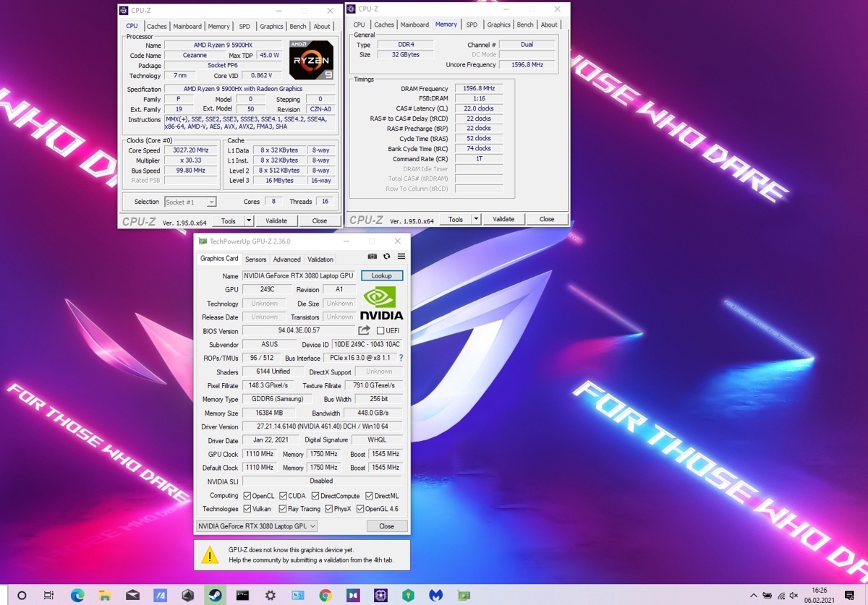Viewport: 868px width, 605px height.
Task: Launch Microsoft Edge from taskbar
Action: (x=77, y=596)
